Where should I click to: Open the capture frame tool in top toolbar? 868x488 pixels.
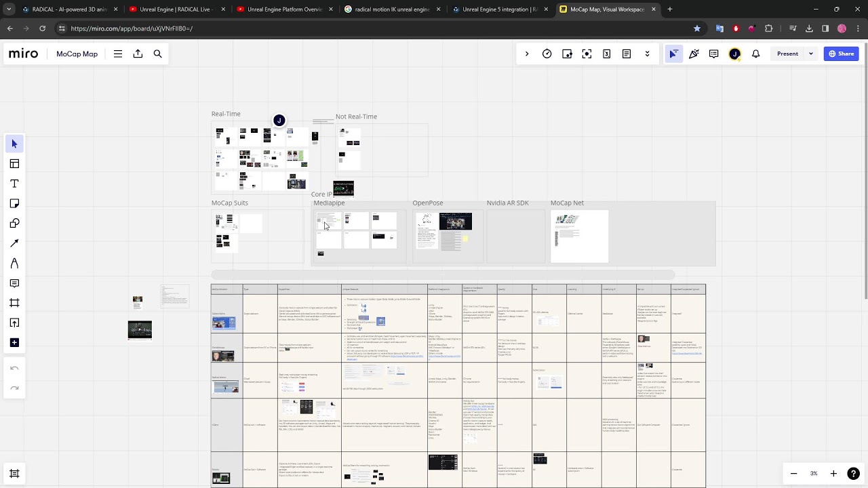(x=587, y=54)
